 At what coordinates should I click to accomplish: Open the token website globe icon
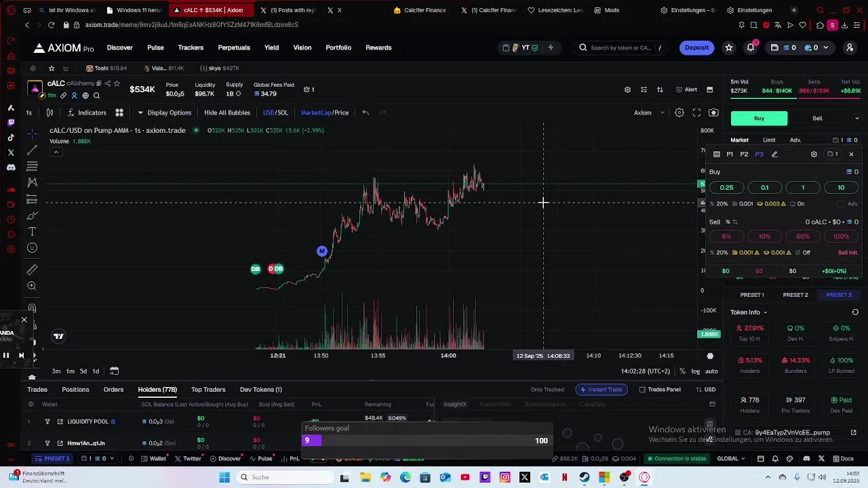click(85, 96)
